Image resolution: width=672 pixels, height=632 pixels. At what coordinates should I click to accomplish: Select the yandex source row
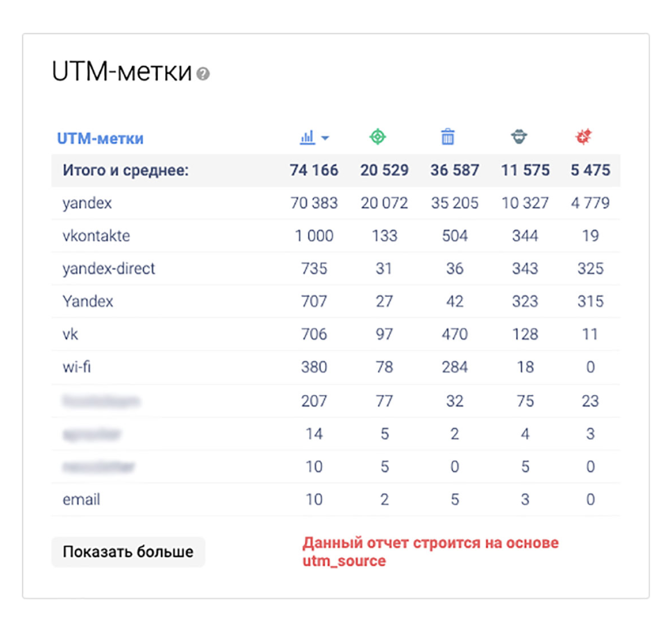[x=87, y=203]
